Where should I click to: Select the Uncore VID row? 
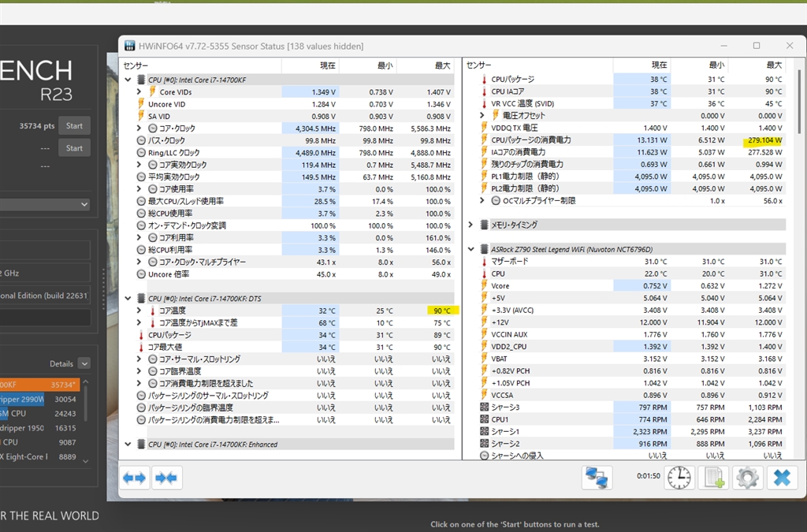point(295,104)
